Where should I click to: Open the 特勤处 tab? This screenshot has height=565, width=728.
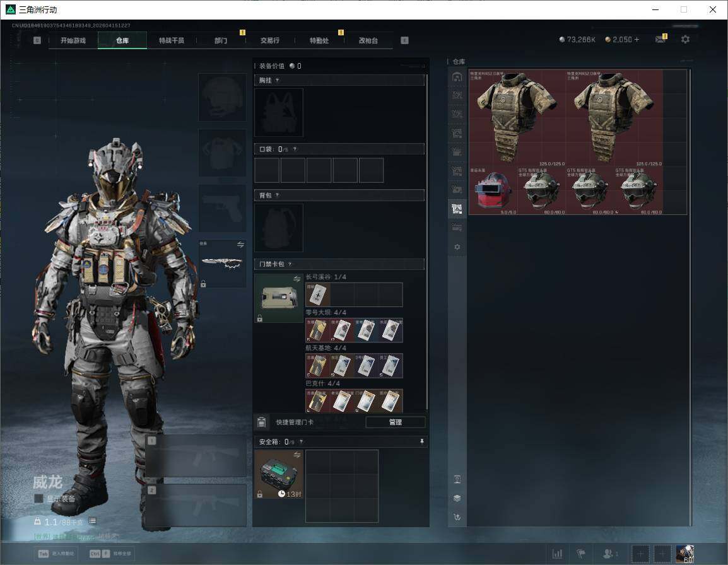(x=319, y=40)
